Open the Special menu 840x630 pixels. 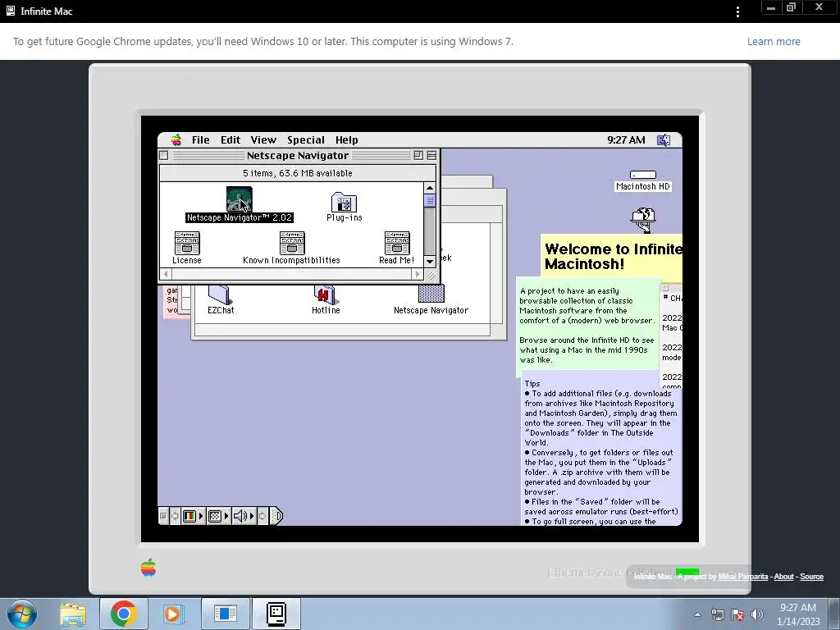(x=306, y=139)
